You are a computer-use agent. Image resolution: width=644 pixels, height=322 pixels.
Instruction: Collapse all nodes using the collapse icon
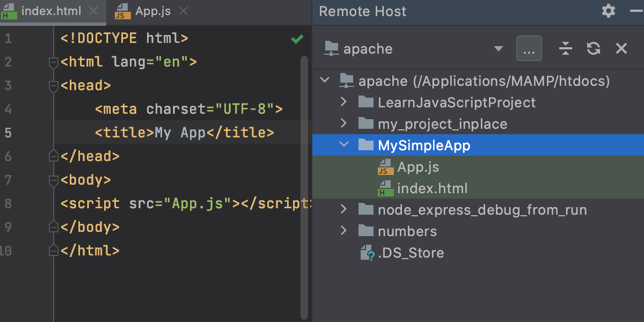coord(565,48)
